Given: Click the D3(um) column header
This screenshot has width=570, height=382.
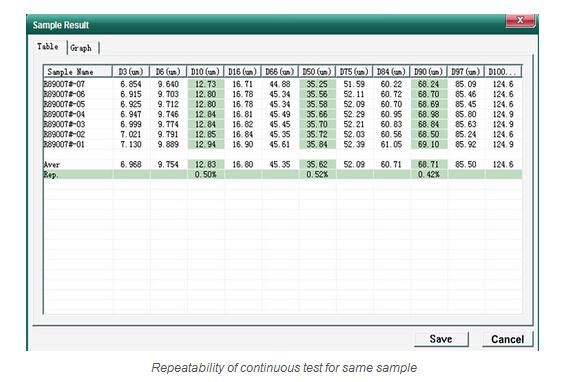Looking at the screenshot, I should [131, 71].
